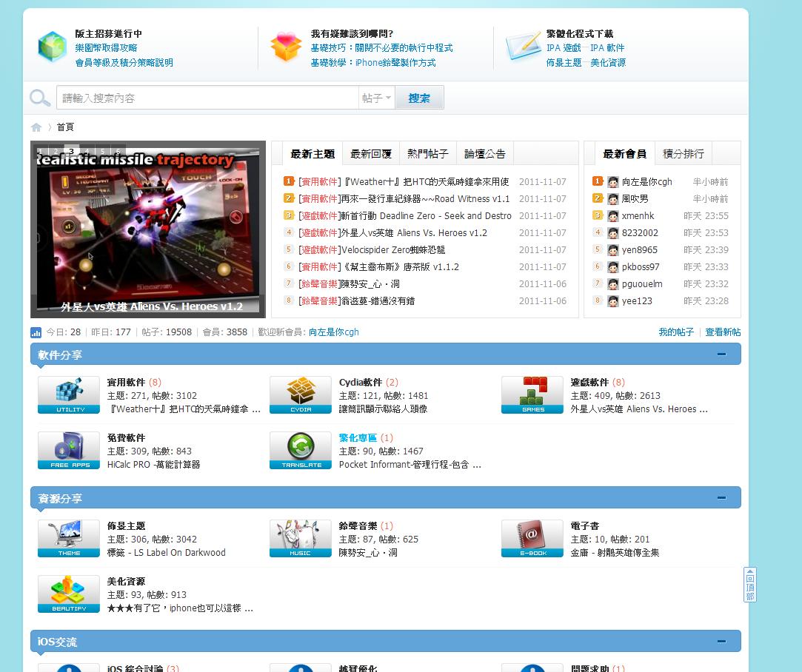Select slide number 4 in the slideshow
Screen dimensions: 802x672
pos(87,151)
